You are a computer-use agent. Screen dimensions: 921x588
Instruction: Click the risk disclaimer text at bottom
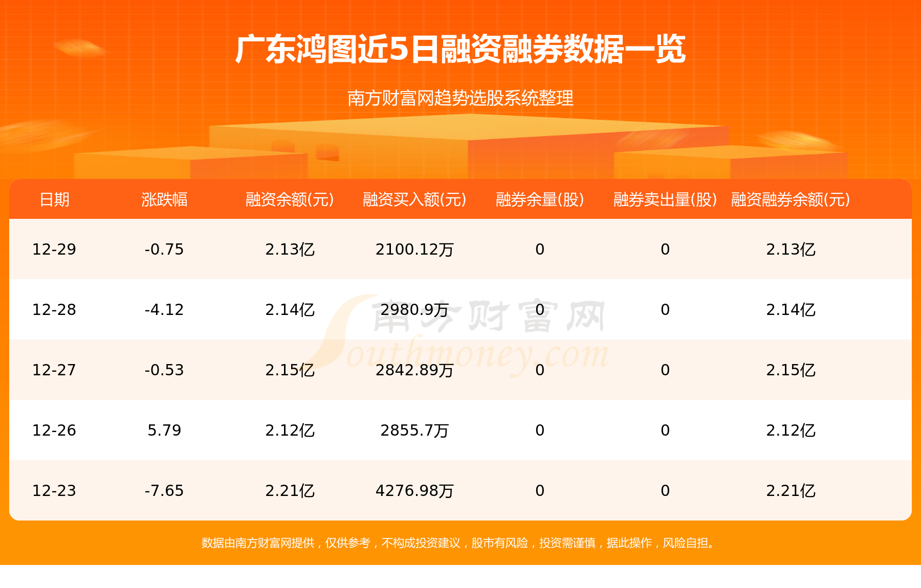pos(460,543)
